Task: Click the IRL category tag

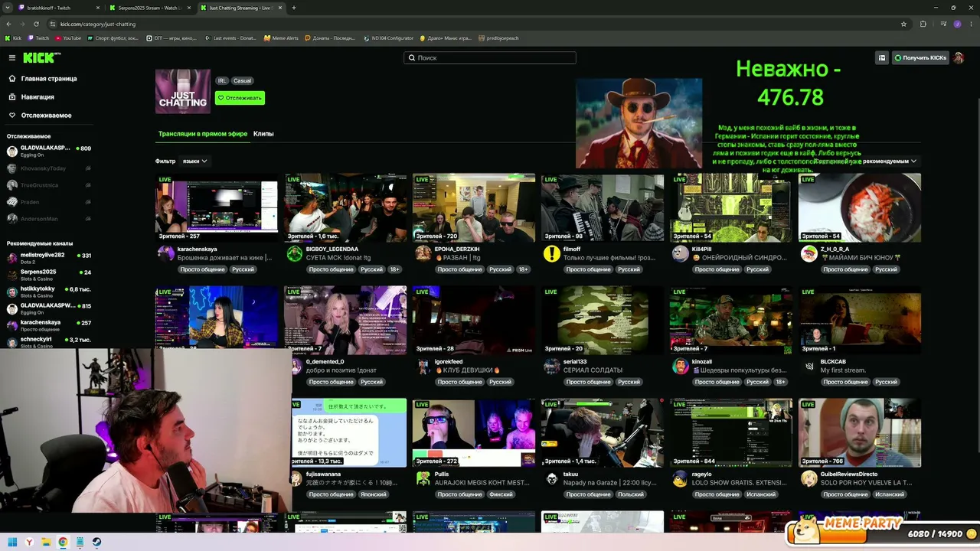Action: tap(222, 80)
